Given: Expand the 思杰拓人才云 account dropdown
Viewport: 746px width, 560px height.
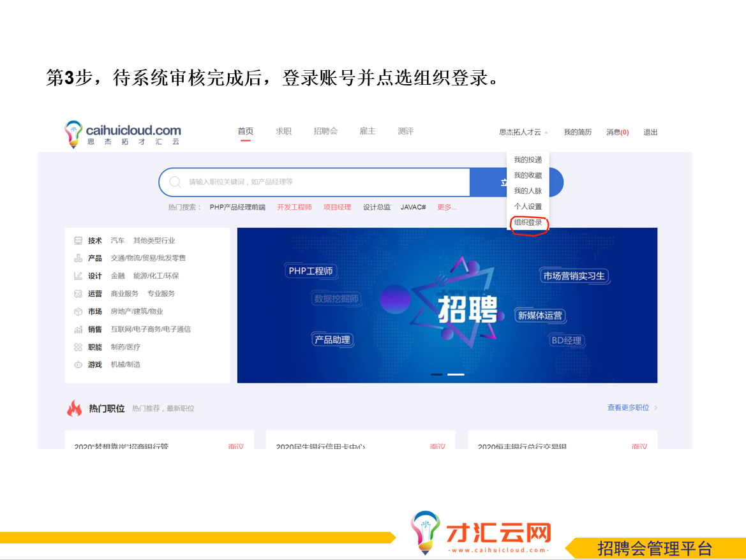Looking at the screenshot, I should click(523, 132).
